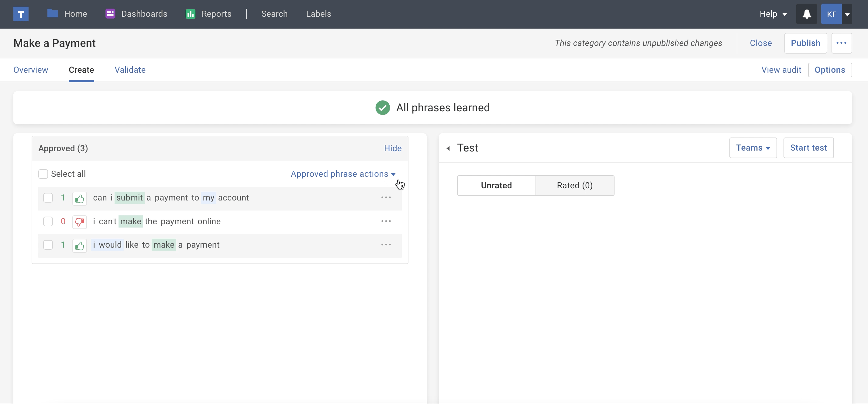
Task: Click thumbs-down icon on 'can't make' phrase
Action: (80, 222)
